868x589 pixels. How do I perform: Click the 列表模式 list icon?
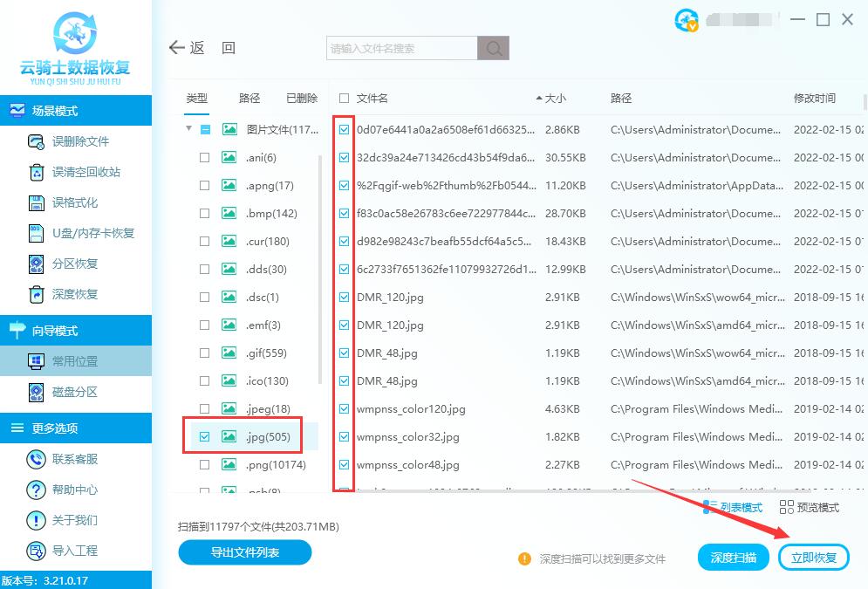tap(709, 507)
